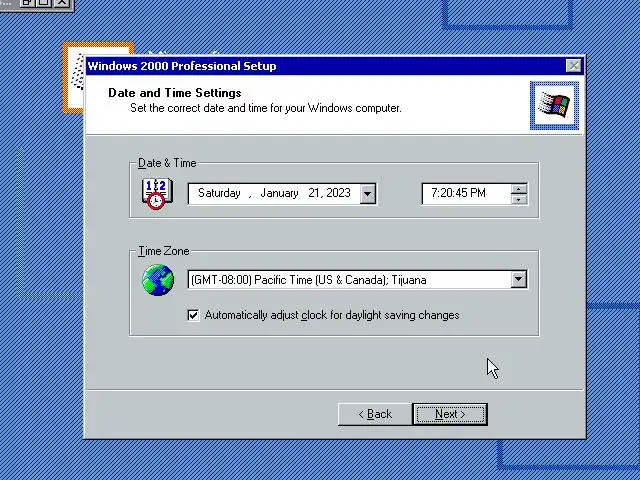640x480 pixels.
Task: Select the month January in date field
Action: [x=279, y=193]
